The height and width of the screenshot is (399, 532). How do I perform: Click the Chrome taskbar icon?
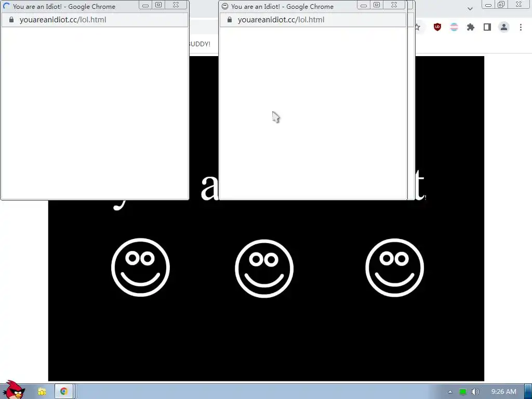click(x=63, y=391)
